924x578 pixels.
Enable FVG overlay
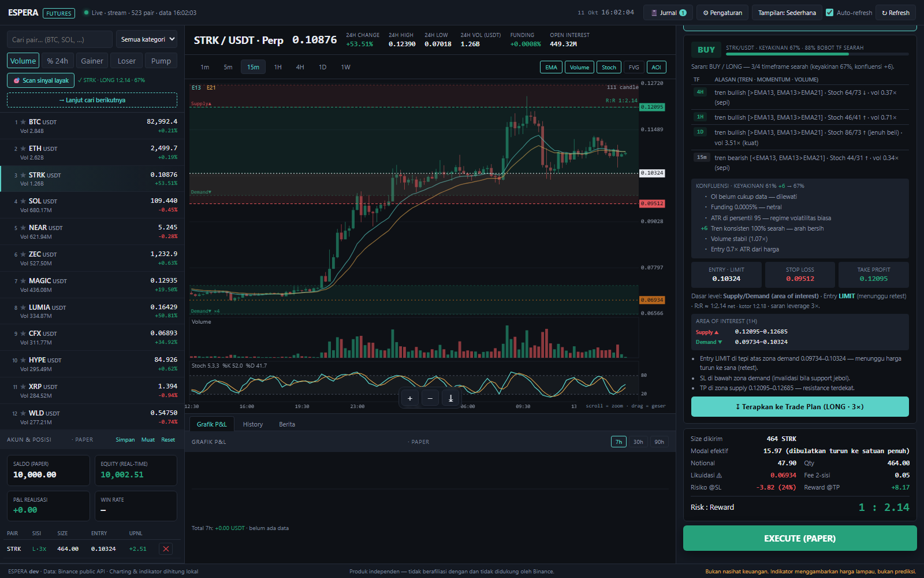click(634, 67)
